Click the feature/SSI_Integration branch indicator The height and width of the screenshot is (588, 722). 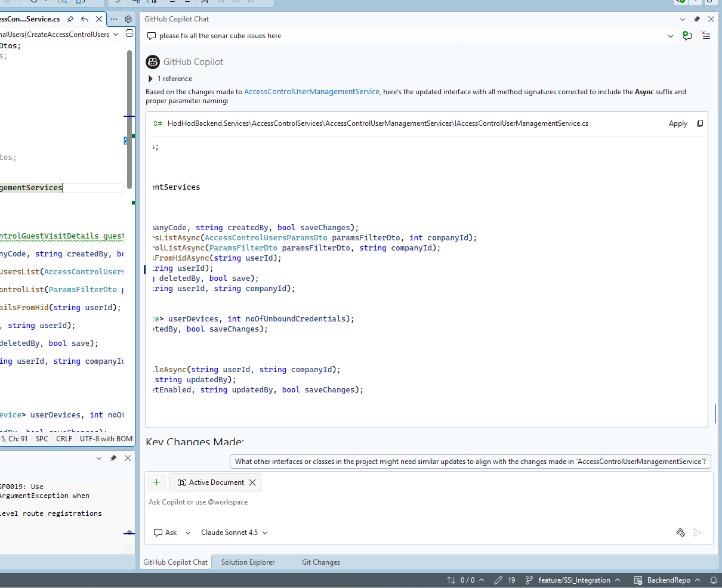[574, 580]
